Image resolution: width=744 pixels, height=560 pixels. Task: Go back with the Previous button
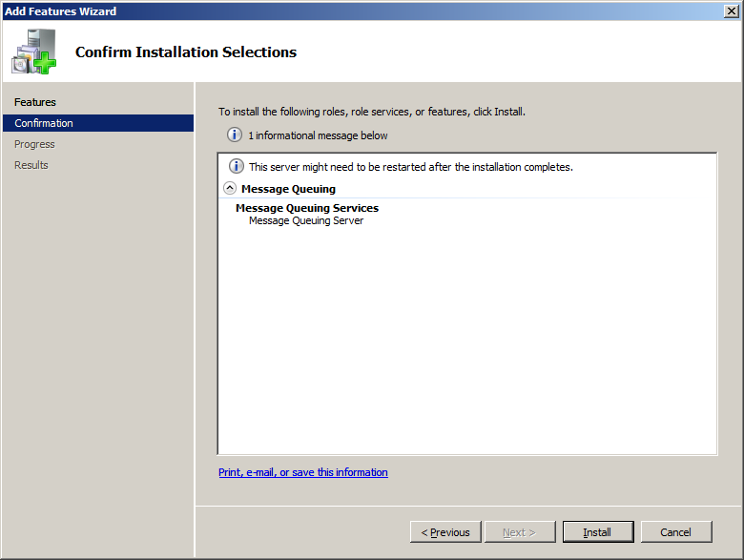click(x=445, y=532)
